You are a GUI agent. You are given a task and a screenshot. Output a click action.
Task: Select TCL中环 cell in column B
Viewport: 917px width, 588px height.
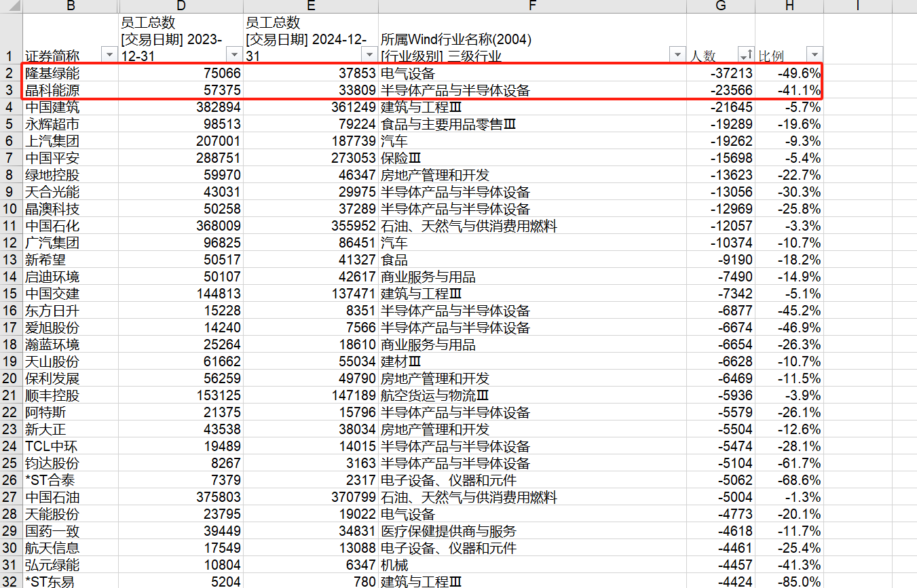71,446
